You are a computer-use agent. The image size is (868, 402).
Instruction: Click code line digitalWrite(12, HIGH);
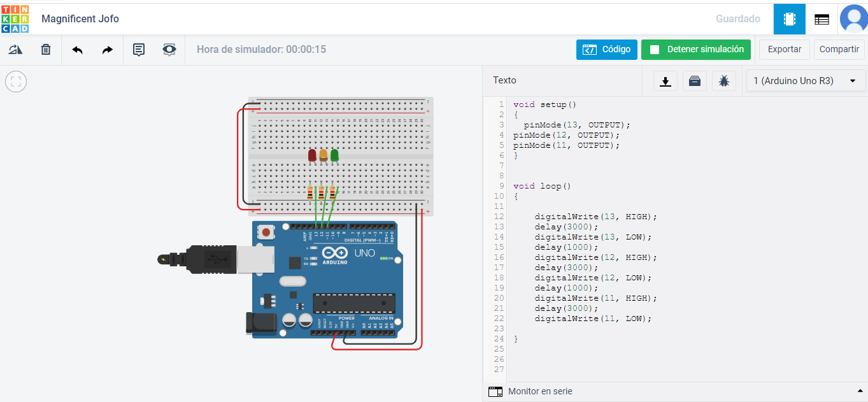(x=595, y=257)
